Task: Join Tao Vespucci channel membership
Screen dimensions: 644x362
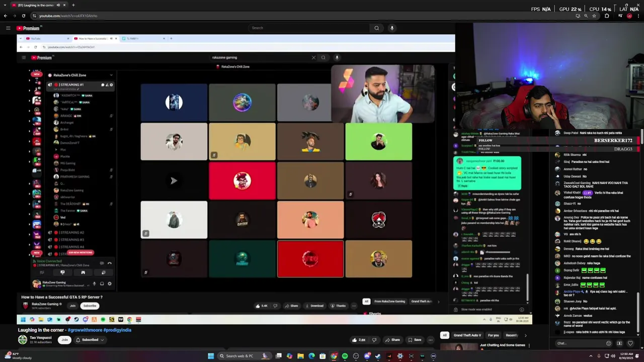Action: tap(64, 340)
